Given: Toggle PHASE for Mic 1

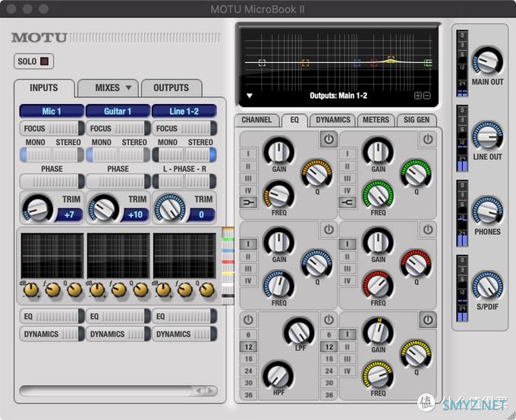Looking at the screenshot, I should 52,181.
